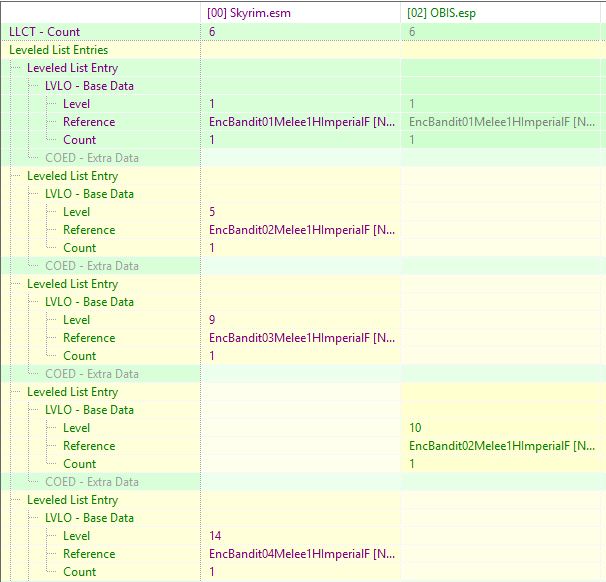Select Level label in the Level 10 row
This screenshot has width=606, height=582.
click(x=77, y=428)
